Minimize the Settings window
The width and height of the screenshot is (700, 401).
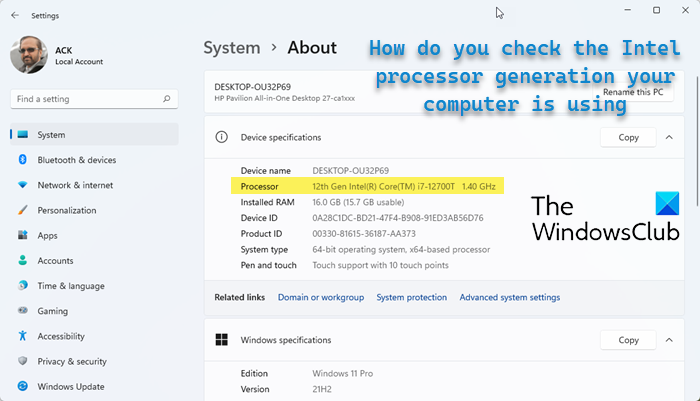628,10
